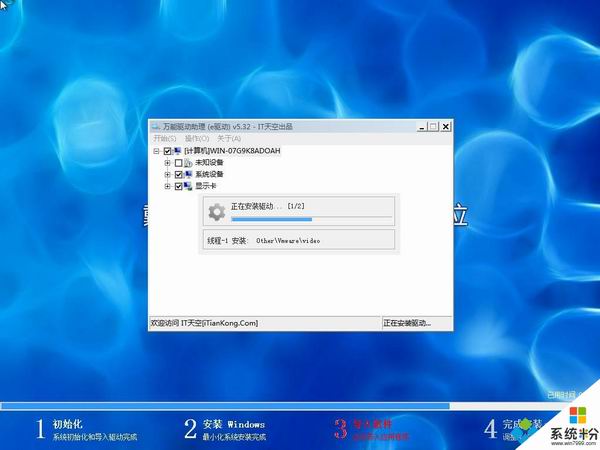Click the display card icon beside 显示卡

click(x=188, y=187)
